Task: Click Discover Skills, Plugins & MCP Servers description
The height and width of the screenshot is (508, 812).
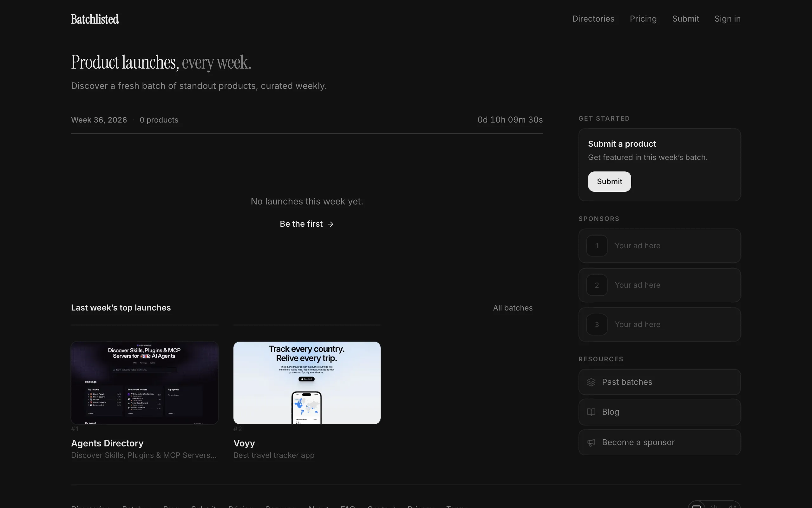Action: point(144,455)
